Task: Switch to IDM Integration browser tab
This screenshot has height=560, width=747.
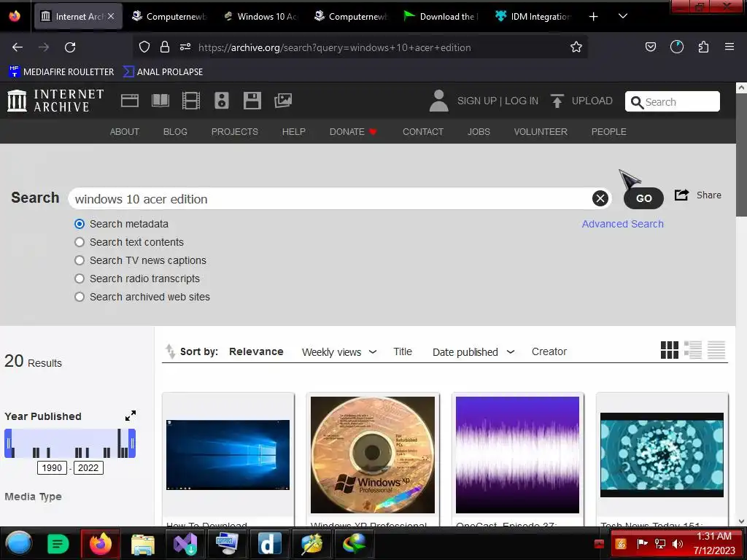Action: 533,17
